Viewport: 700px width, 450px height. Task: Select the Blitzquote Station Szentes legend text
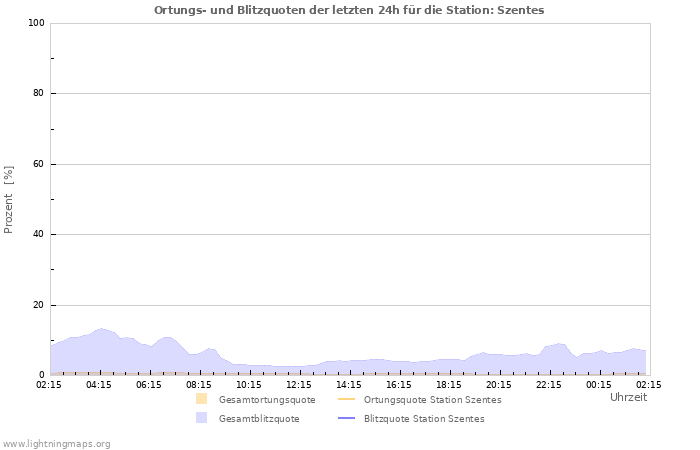click(424, 418)
